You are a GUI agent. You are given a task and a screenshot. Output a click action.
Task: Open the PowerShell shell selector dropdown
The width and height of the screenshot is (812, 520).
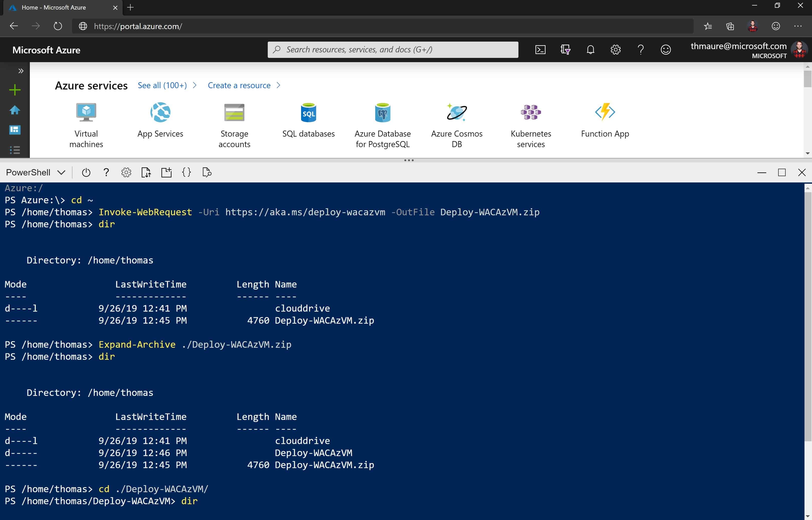[x=35, y=172]
